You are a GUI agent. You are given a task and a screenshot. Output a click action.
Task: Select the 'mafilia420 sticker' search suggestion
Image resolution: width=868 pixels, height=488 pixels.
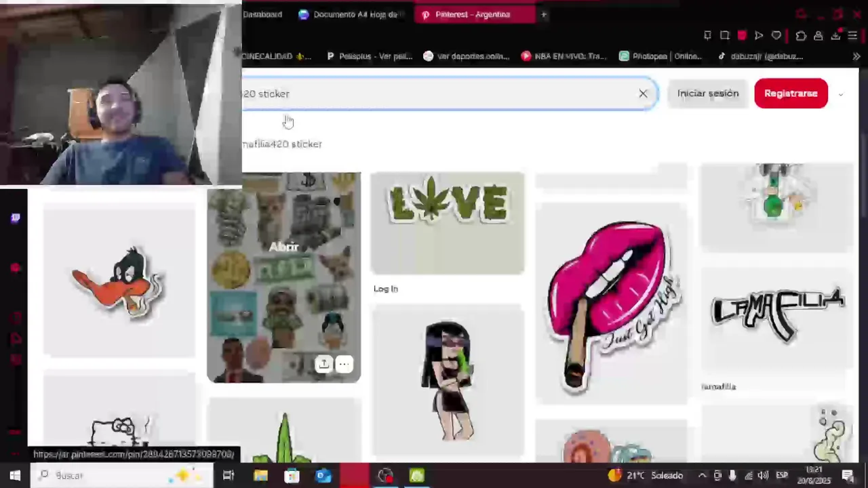click(282, 144)
